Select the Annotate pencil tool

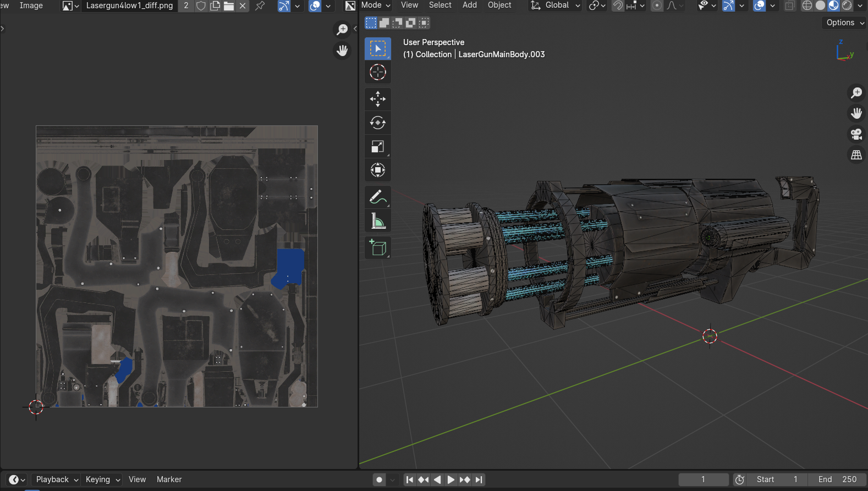[x=377, y=197]
